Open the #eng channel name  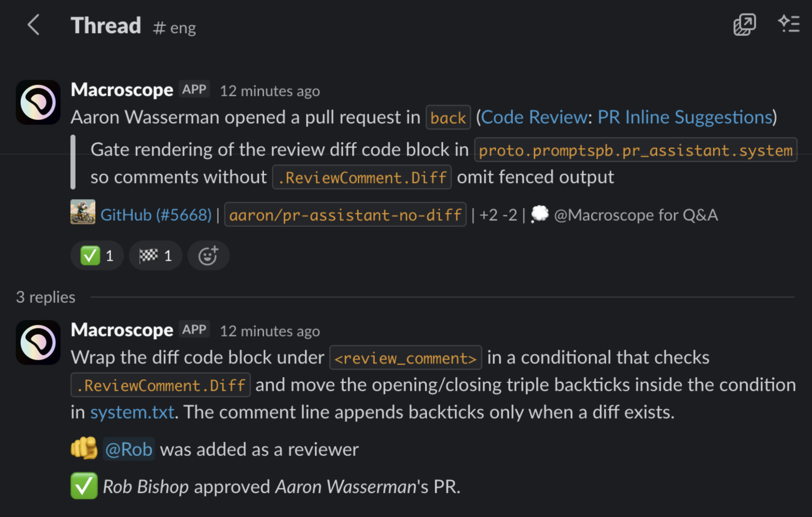pos(175,27)
